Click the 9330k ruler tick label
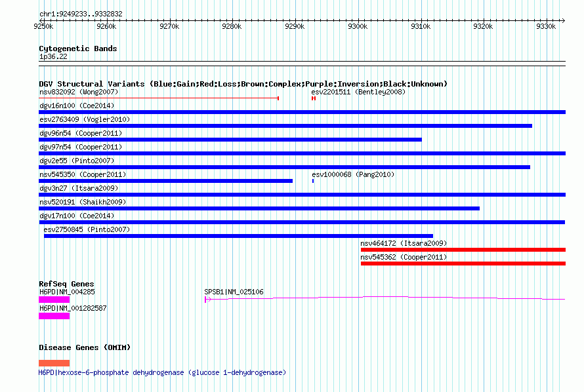Viewport: 584px width, 392px height. pyautogui.click(x=546, y=26)
